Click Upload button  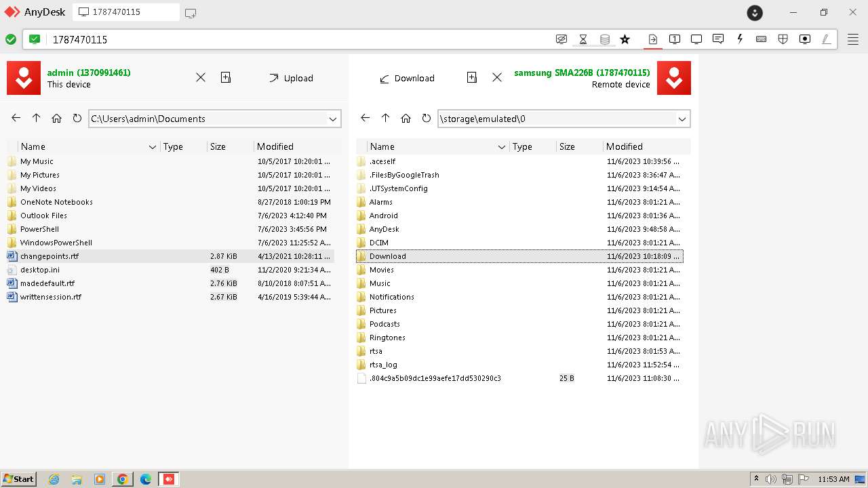pos(291,78)
